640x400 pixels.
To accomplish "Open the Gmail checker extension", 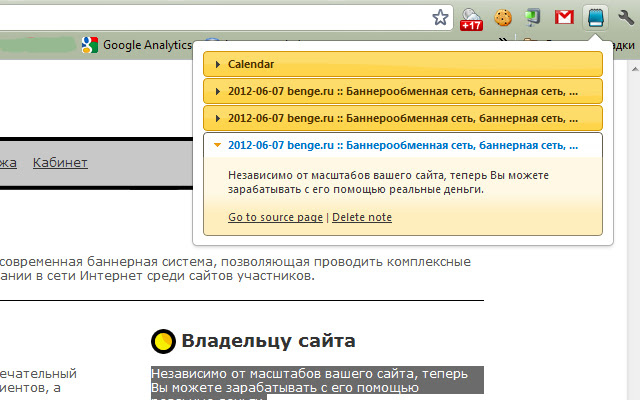I will pos(564,17).
